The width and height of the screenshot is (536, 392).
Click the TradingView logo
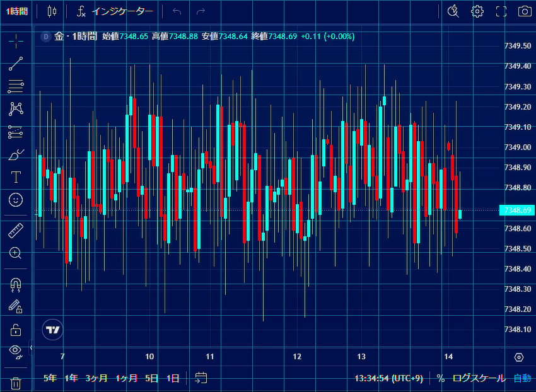pyautogui.click(x=52, y=330)
